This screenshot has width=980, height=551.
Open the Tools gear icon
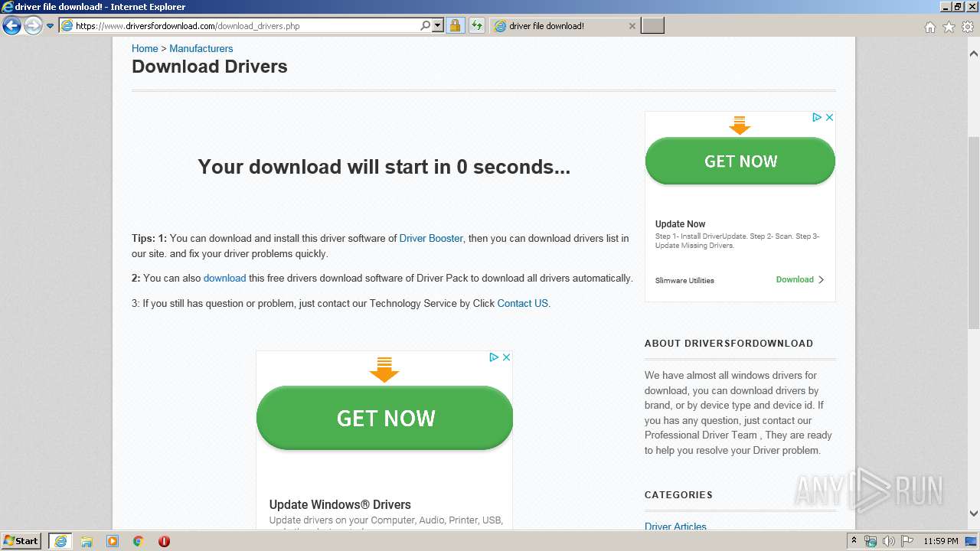coord(968,27)
